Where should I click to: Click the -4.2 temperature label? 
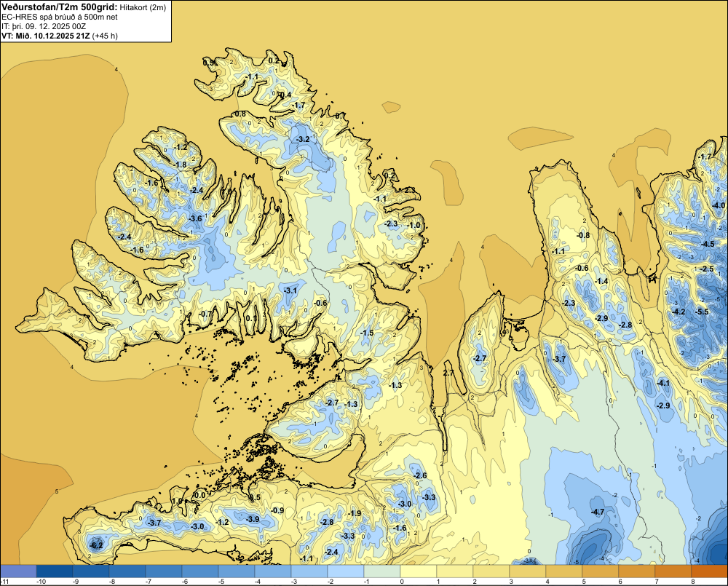pyautogui.click(x=678, y=312)
